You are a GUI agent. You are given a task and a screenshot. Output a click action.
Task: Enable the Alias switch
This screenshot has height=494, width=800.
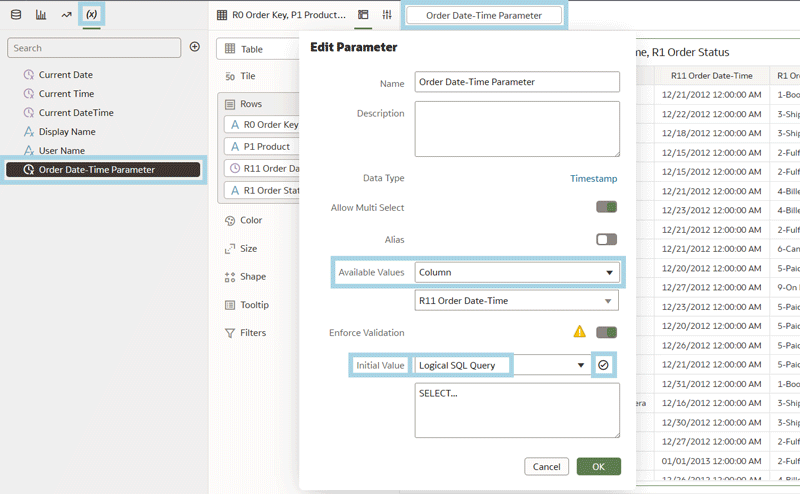tap(606, 240)
